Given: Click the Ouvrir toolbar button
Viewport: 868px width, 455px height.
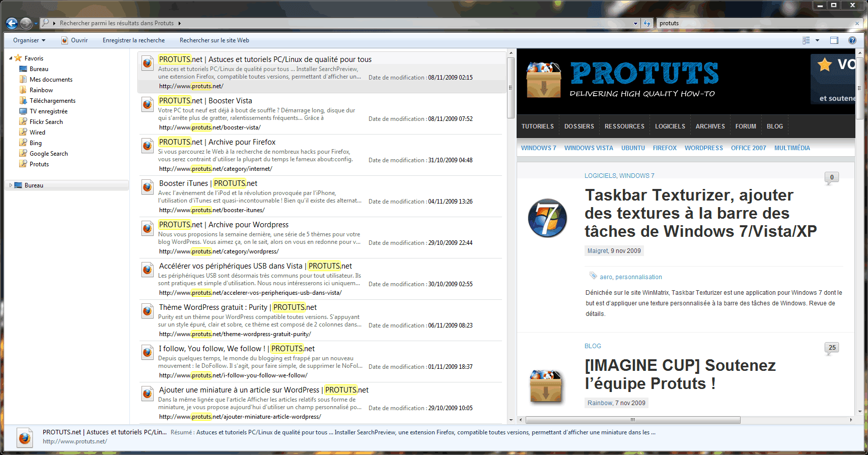Looking at the screenshot, I should (75, 40).
